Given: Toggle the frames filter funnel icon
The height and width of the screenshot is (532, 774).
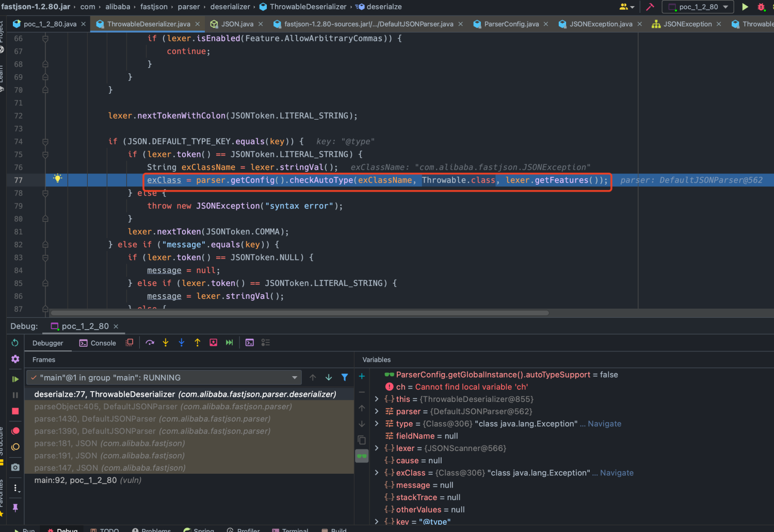Looking at the screenshot, I should click(x=345, y=378).
